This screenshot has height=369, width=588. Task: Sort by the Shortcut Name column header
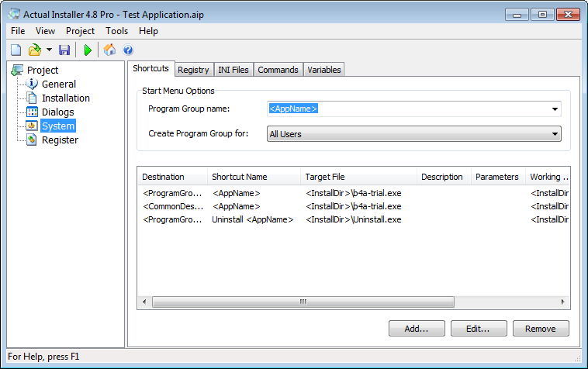coord(254,177)
